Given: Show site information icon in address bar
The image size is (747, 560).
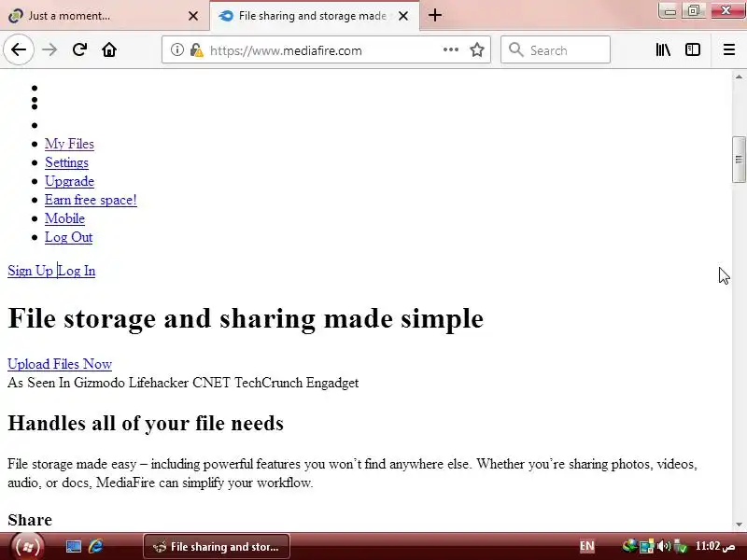Looking at the screenshot, I should (176, 49).
